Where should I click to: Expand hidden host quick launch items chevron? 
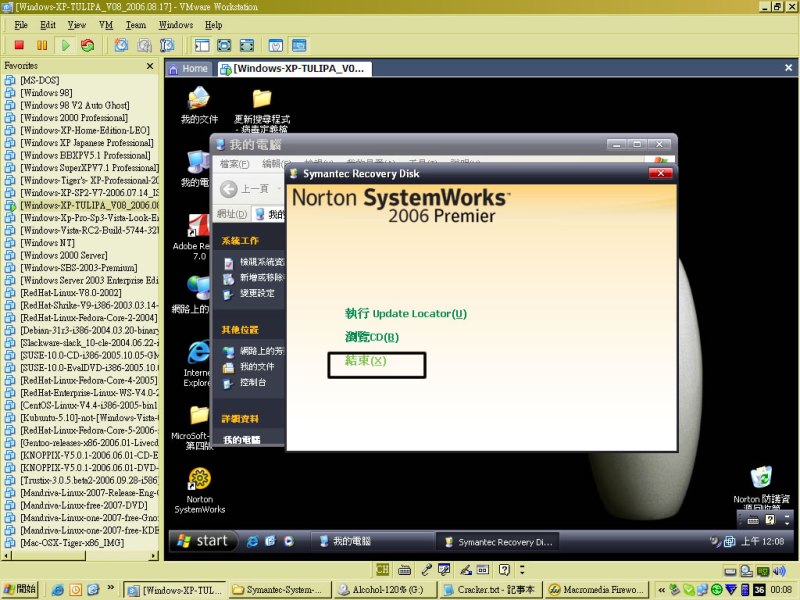click(110, 588)
